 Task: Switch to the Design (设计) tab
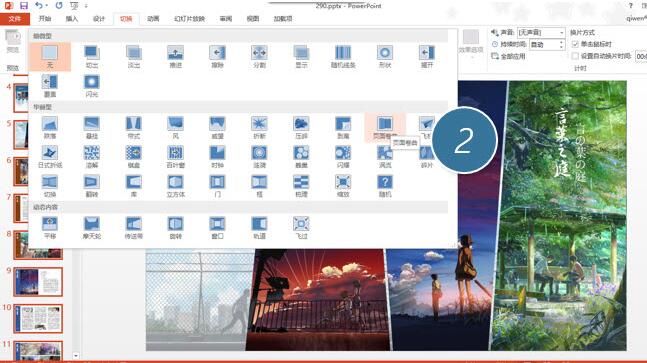click(99, 19)
